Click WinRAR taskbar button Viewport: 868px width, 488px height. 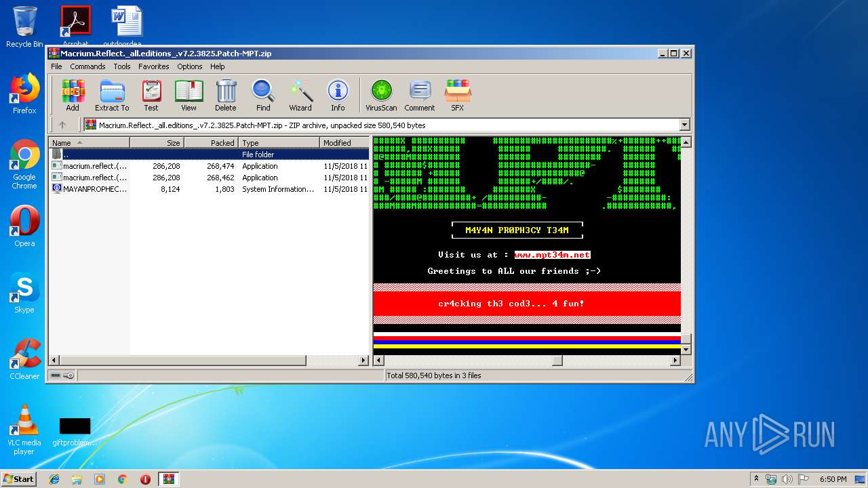(x=169, y=479)
